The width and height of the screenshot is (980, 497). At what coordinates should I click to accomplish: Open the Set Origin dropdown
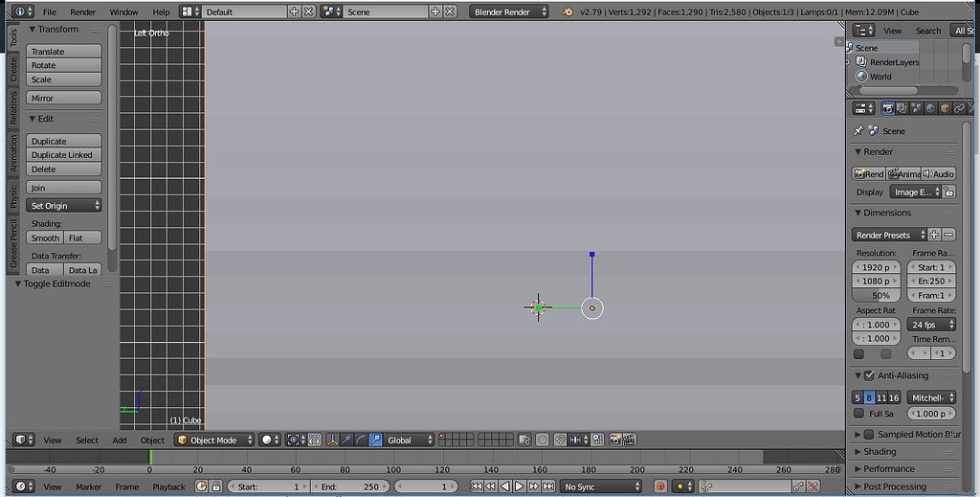(x=64, y=205)
